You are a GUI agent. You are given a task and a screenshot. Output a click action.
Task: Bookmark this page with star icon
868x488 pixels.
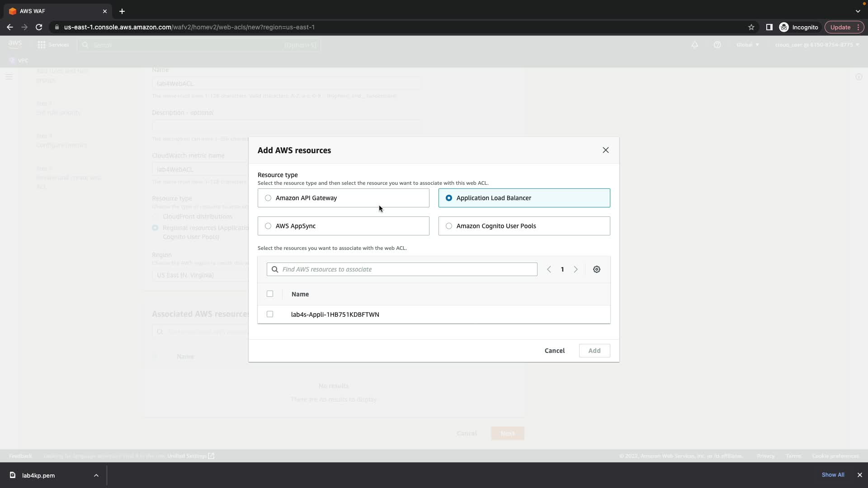751,27
